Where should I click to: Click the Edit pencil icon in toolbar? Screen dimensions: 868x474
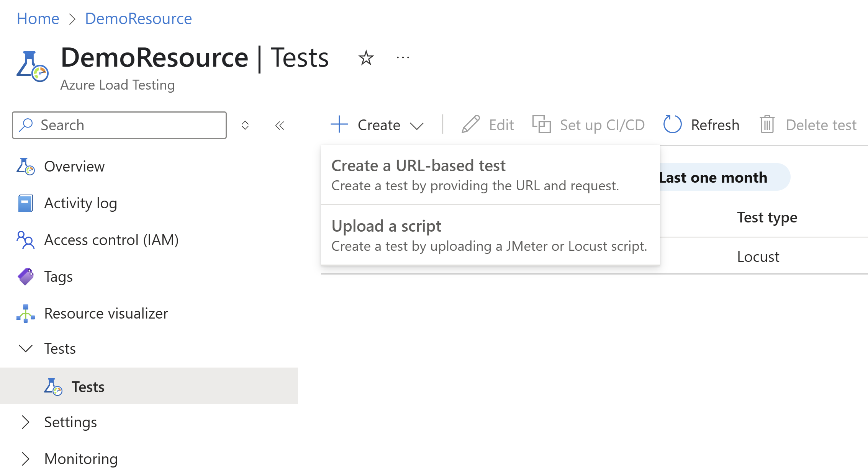tap(470, 124)
